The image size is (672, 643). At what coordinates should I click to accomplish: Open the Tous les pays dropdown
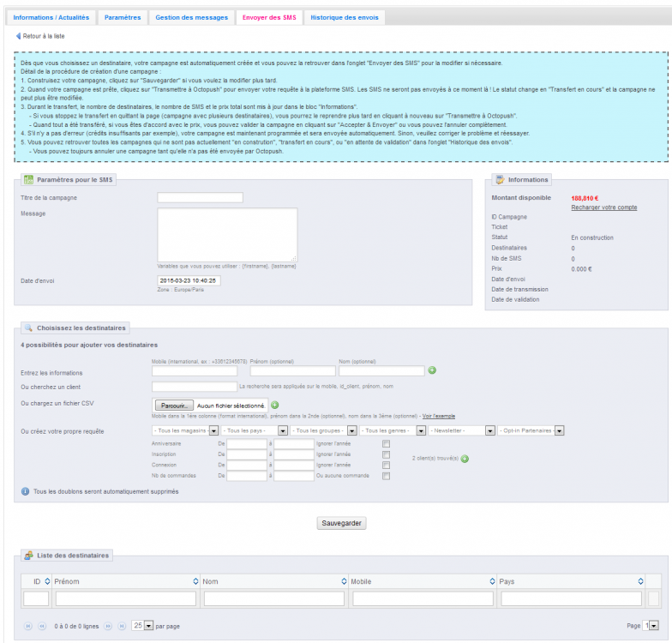pyautogui.click(x=254, y=430)
